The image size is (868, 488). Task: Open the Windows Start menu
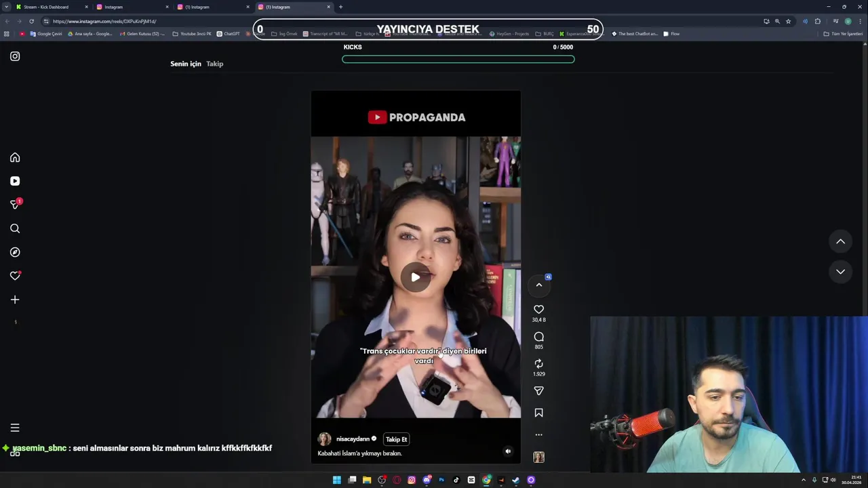(x=337, y=480)
